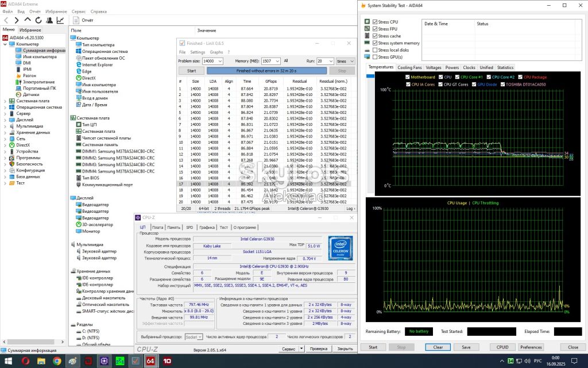Switch to the Cooling Fans tab
The height and width of the screenshot is (368, 588).
(x=409, y=68)
